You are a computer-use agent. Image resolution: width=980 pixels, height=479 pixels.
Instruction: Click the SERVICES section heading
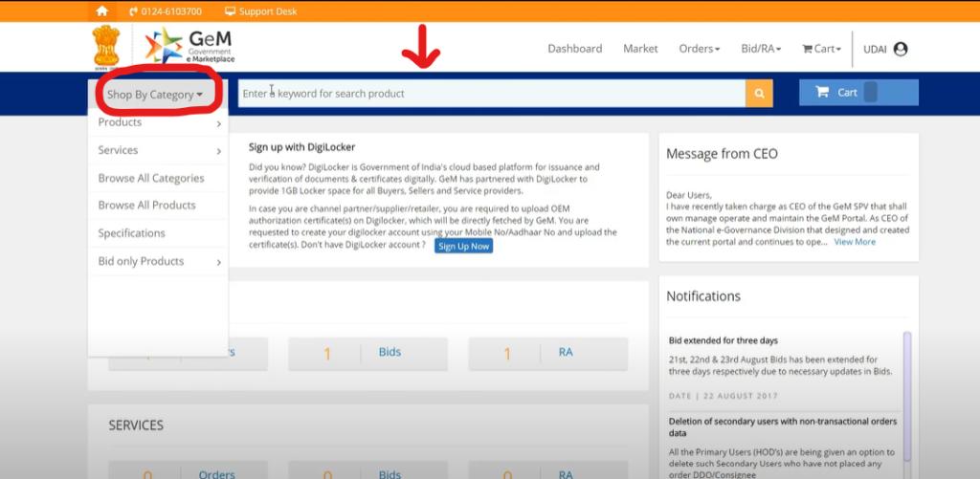coord(136,425)
